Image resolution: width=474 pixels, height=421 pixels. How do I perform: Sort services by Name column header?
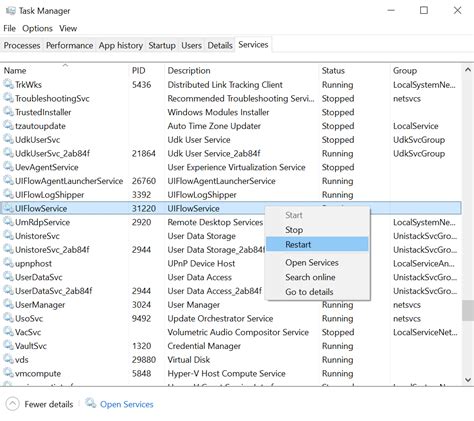[x=15, y=71]
